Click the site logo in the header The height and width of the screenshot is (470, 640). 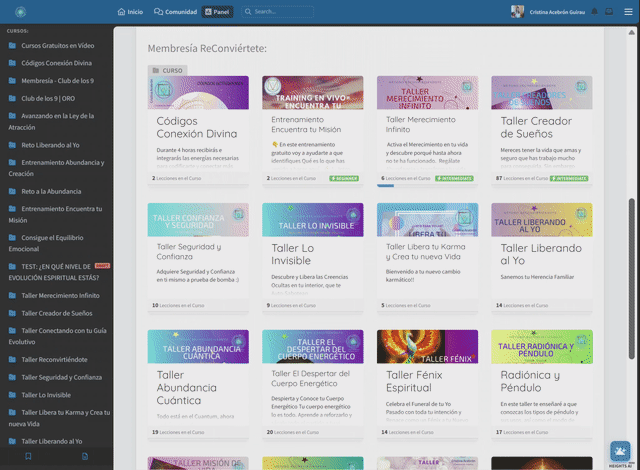pyautogui.click(x=20, y=12)
